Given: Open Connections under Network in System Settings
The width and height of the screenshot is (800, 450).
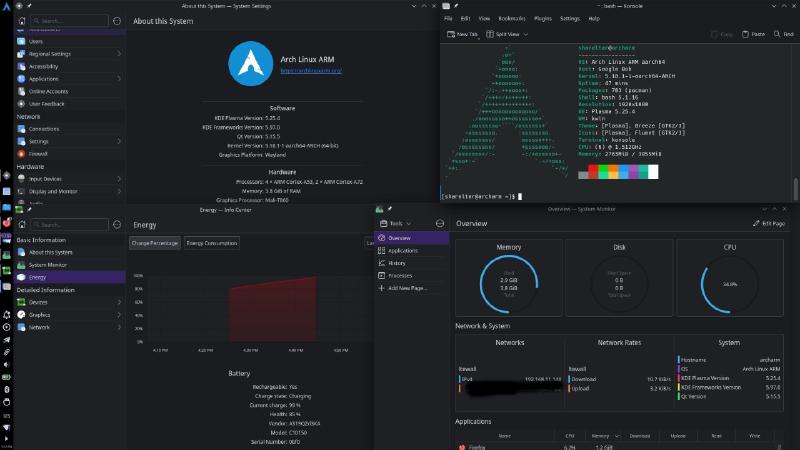Looking at the screenshot, I should click(x=69, y=129).
